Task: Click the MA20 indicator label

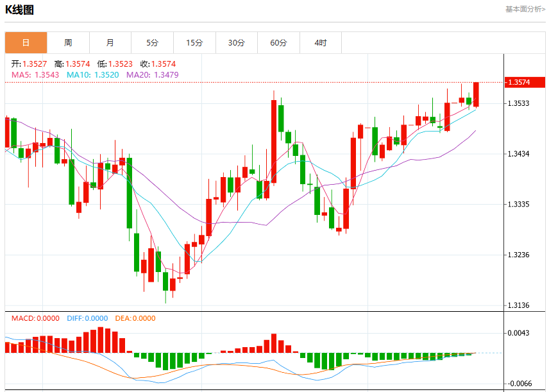Action: click(x=153, y=74)
